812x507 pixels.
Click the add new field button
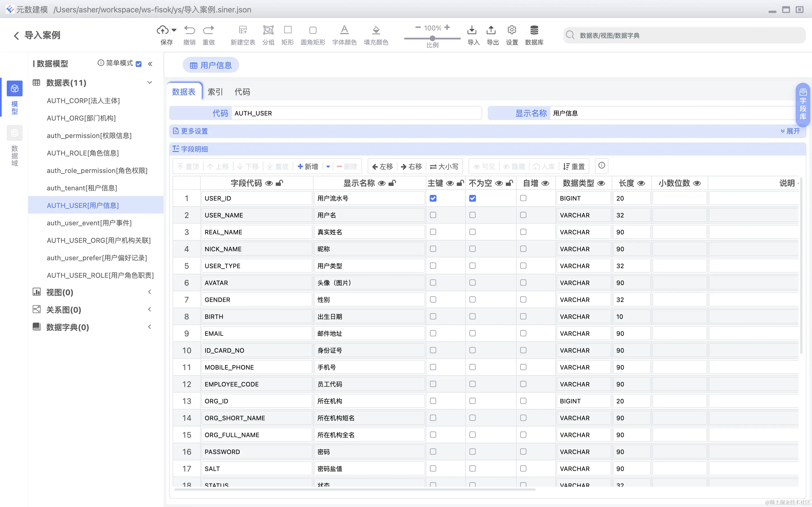point(308,166)
